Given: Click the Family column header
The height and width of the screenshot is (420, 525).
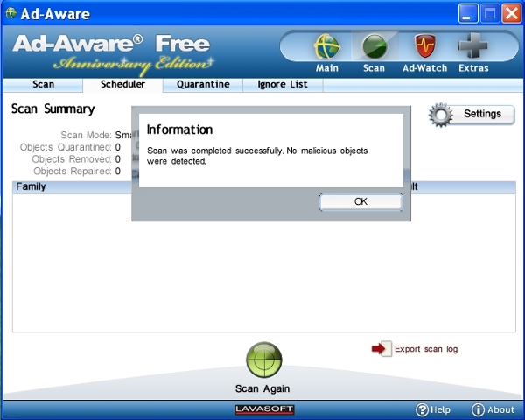Looking at the screenshot, I should coord(31,186).
